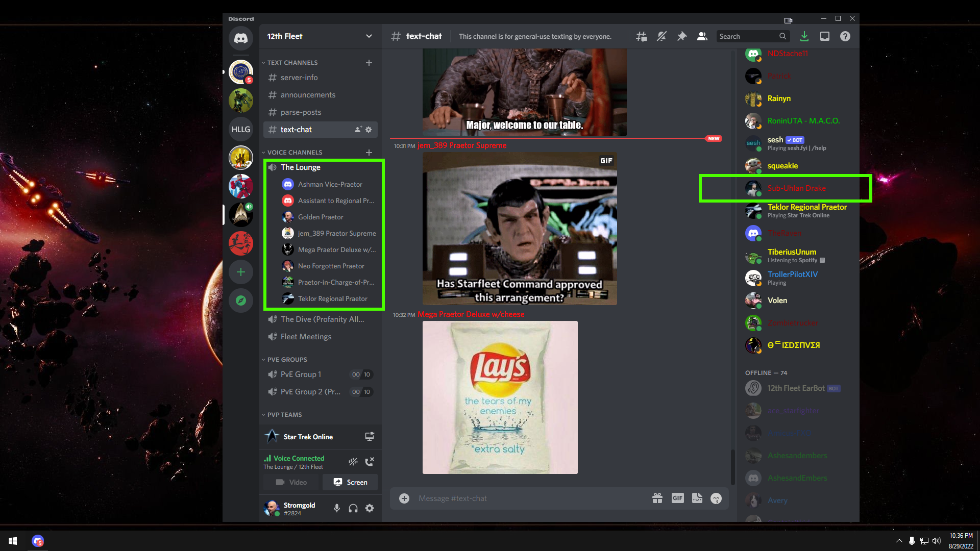The width and height of the screenshot is (980, 551).
Task: Click Mega Praetor Deluxe w/cheese author name
Action: pos(471,314)
